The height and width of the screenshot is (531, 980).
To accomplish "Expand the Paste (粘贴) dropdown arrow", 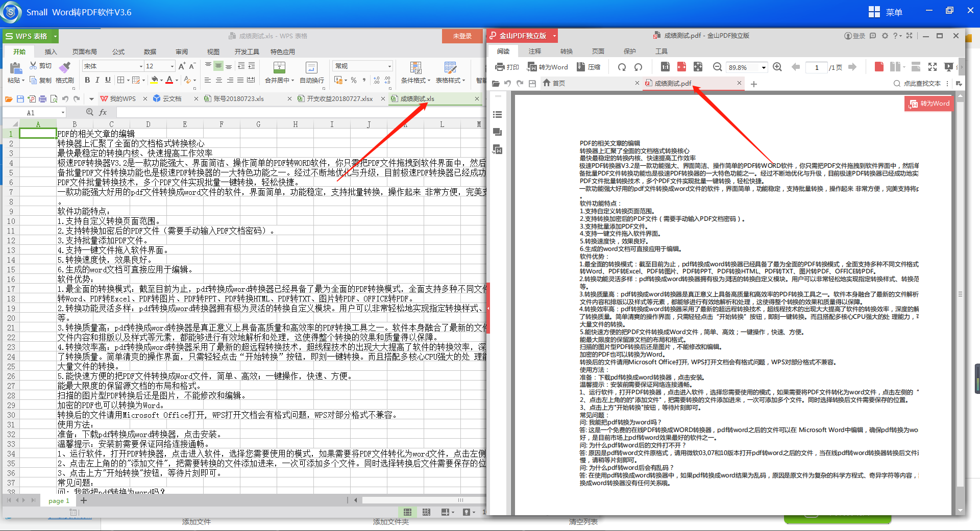I will [22, 81].
